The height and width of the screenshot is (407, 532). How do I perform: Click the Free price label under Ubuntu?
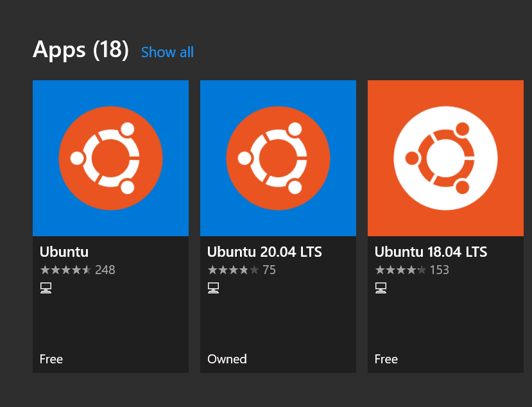click(51, 359)
